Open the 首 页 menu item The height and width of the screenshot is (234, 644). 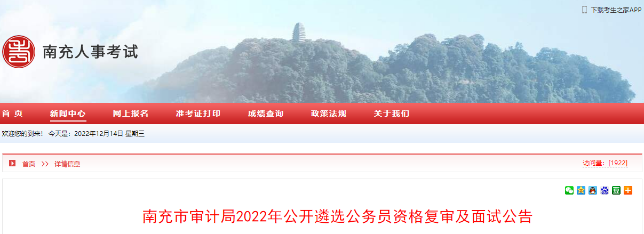point(12,114)
